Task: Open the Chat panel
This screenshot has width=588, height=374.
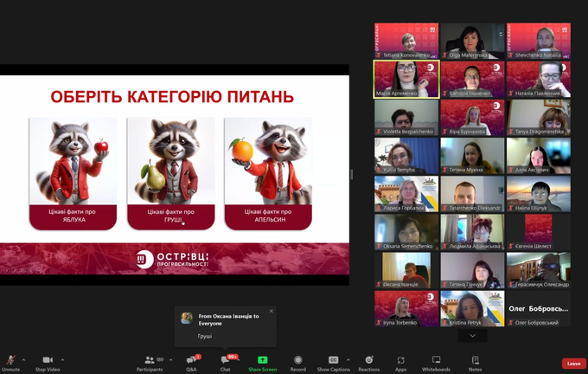Action: (225, 361)
